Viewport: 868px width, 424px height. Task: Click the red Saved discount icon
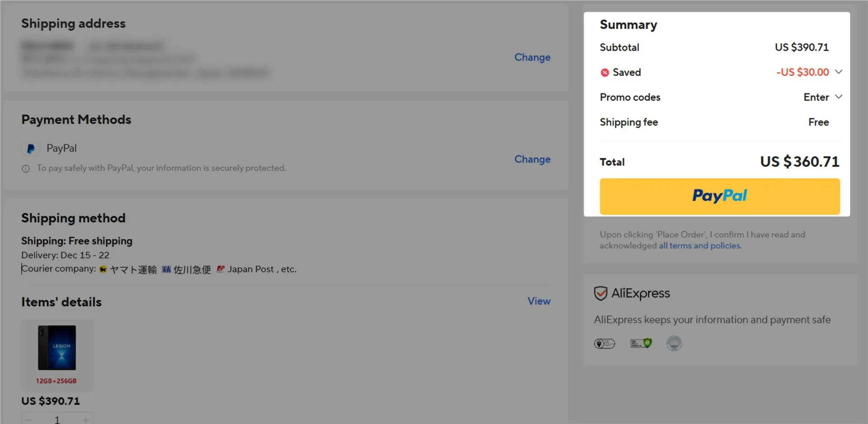pyautogui.click(x=604, y=72)
